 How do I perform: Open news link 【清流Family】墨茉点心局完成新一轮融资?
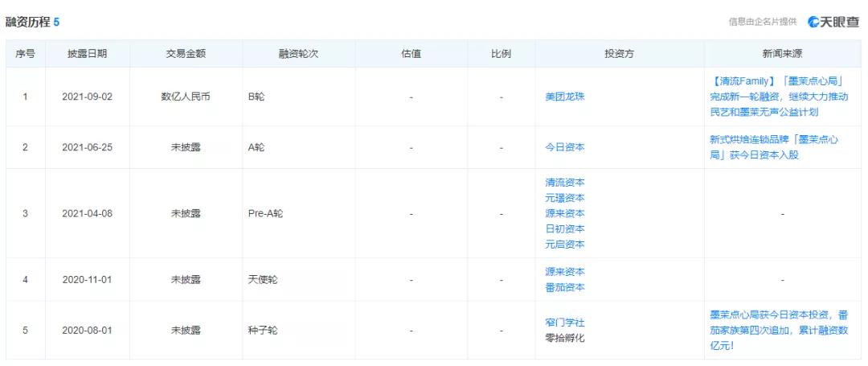point(779,97)
